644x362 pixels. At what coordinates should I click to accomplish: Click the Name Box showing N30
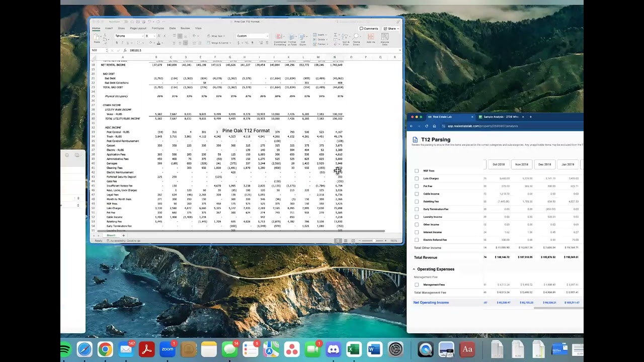tap(98, 50)
